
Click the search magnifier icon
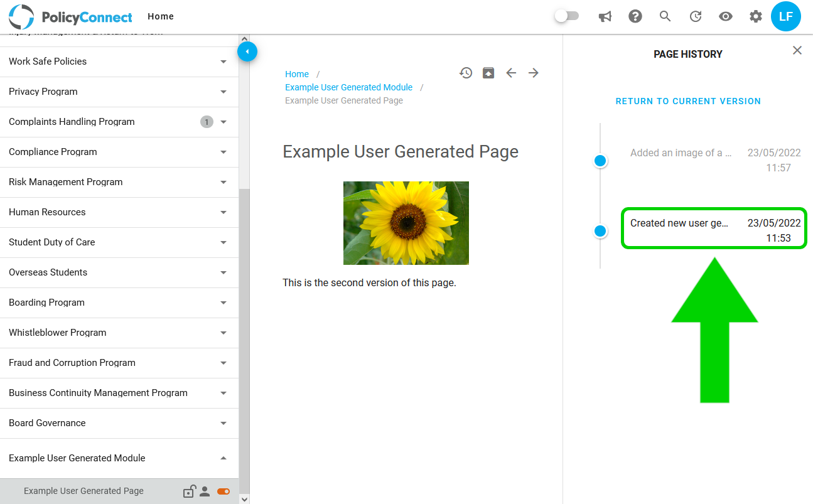[x=665, y=16]
